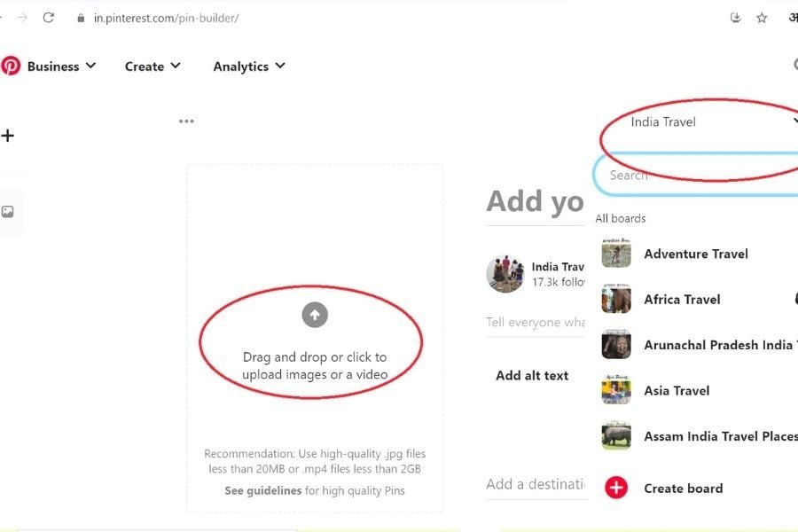Open the See guidelines link
798x532 pixels.
click(x=263, y=490)
